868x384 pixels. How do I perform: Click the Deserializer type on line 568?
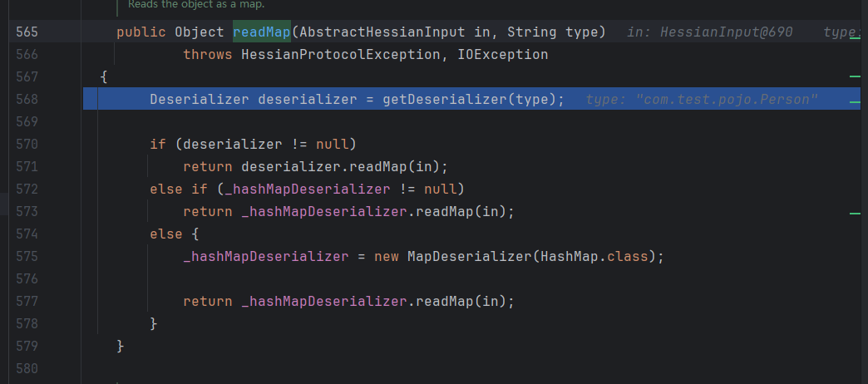click(199, 100)
